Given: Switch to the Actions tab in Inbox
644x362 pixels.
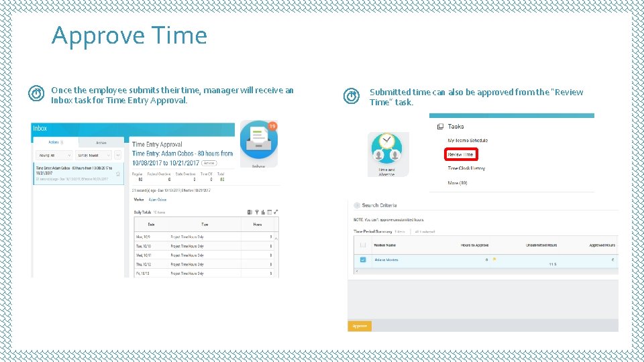Looking at the screenshot, I should coord(56,142).
